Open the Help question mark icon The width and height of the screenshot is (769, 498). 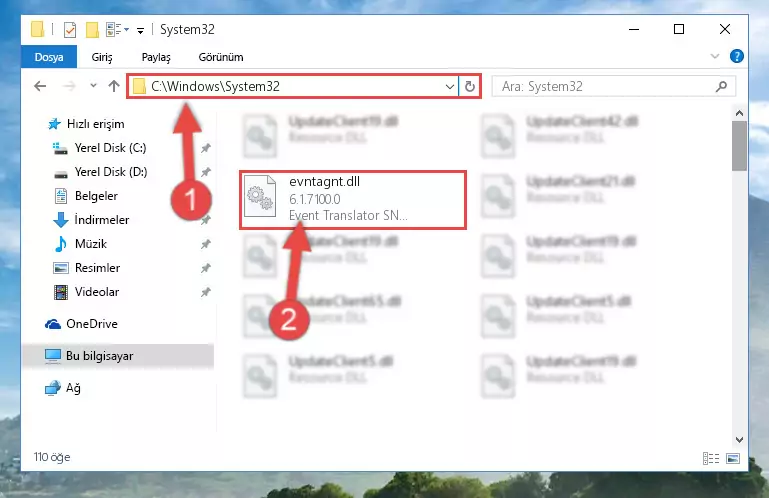pyautogui.click(x=736, y=56)
